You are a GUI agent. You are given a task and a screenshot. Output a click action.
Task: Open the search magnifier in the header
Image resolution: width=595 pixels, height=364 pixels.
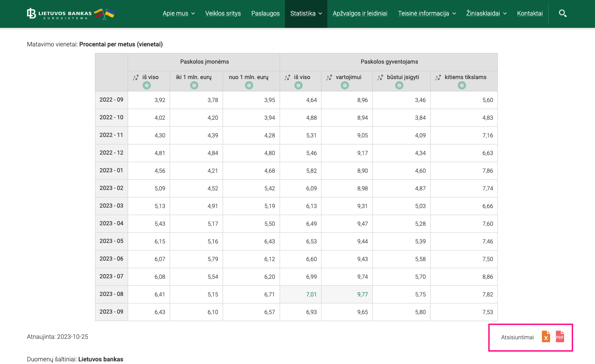[x=562, y=13]
